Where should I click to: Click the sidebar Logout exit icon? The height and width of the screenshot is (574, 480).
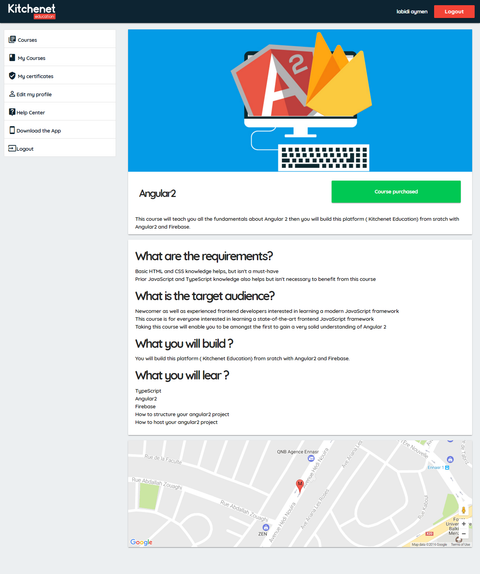12,148
